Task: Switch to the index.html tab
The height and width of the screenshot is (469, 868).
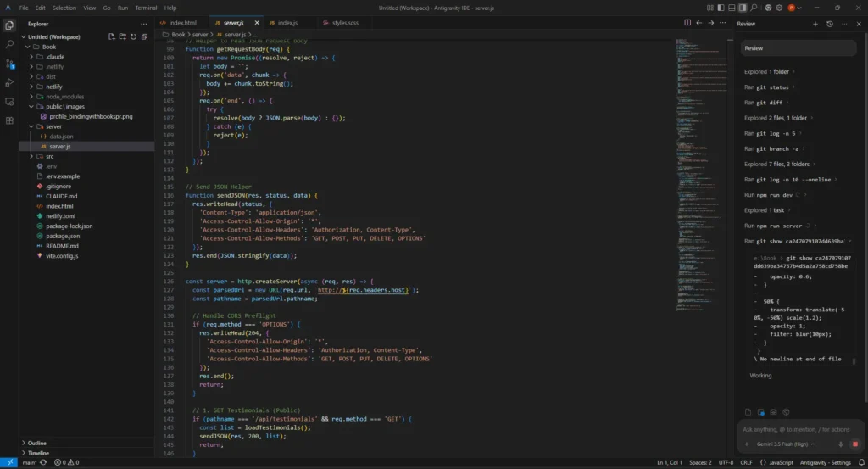Action: click(x=183, y=23)
